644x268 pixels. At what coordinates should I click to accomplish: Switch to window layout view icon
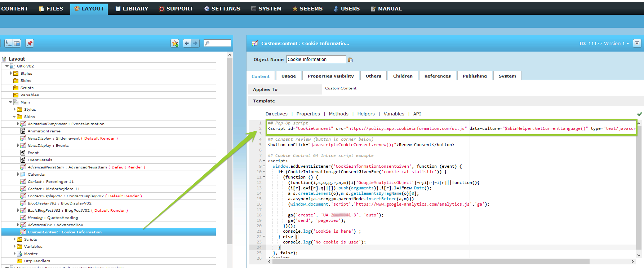(x=17, y=43)
